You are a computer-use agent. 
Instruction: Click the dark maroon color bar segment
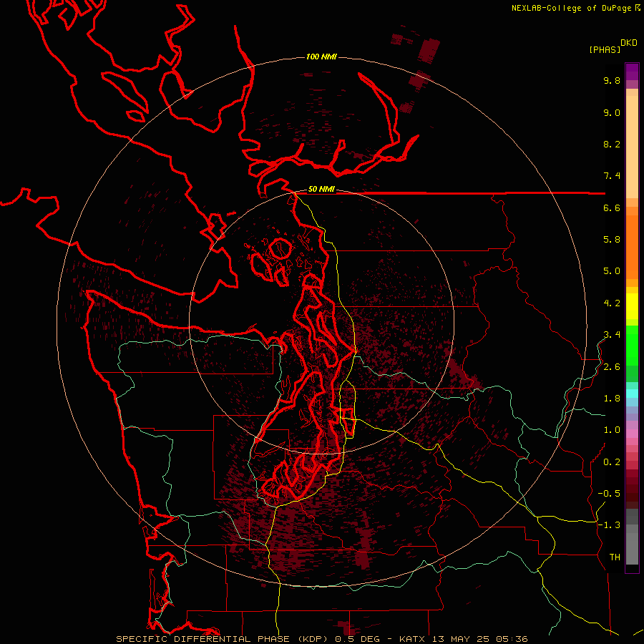click(632, 489)
